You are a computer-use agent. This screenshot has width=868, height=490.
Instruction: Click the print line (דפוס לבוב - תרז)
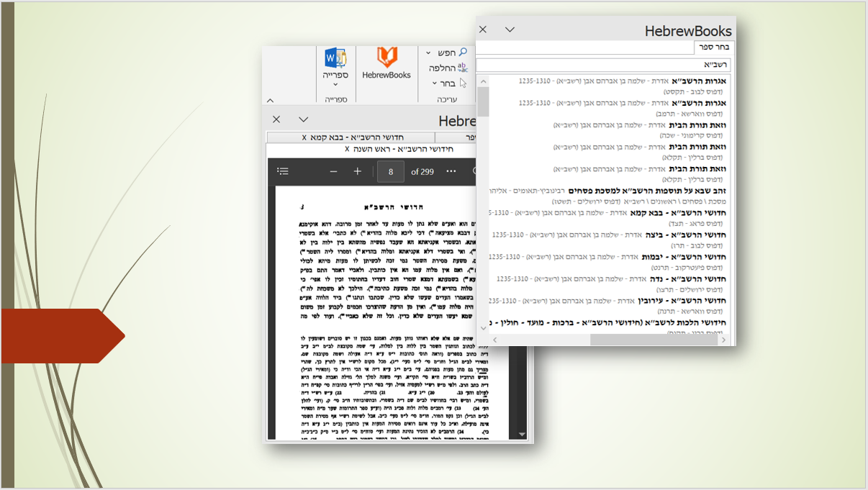point(697,245)
